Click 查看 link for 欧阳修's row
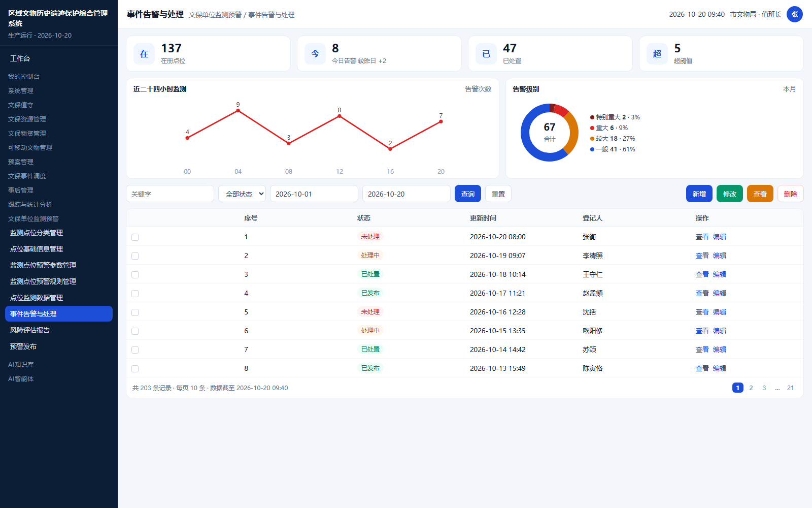Screen dimensions: 812x508 tap(702, 331)
